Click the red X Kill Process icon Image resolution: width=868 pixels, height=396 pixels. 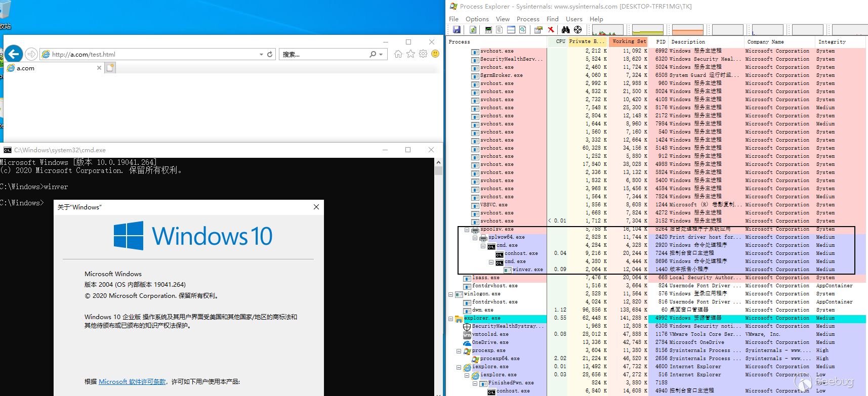tap(551, 30)
